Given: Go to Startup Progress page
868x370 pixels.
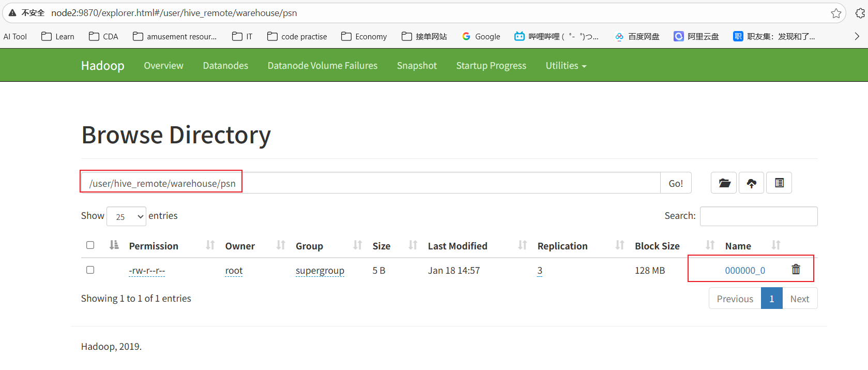Looking at the screenshot, I should pos(491,66).
